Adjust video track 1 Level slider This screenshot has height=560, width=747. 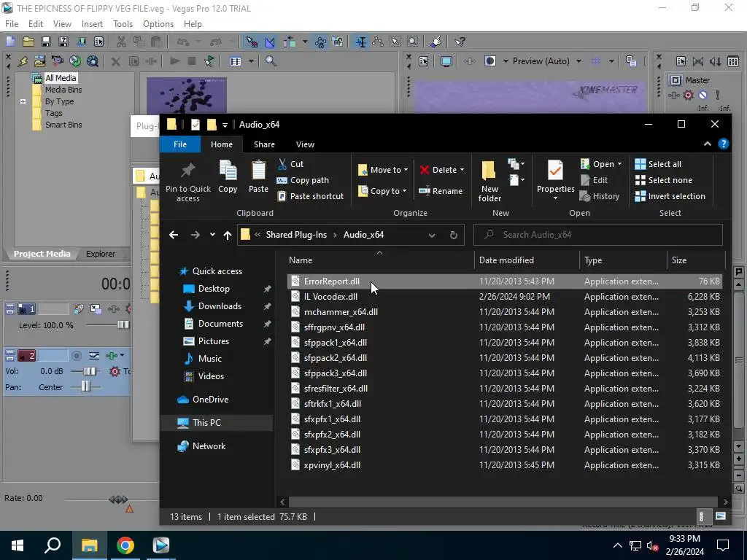tap(123, 324)
